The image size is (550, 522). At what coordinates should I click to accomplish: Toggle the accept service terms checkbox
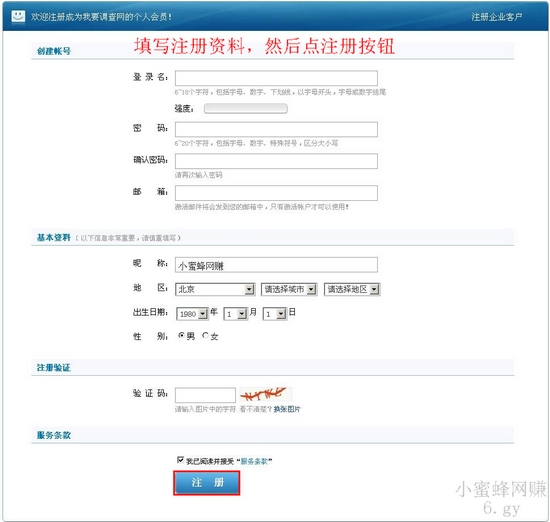pos(180,460)
